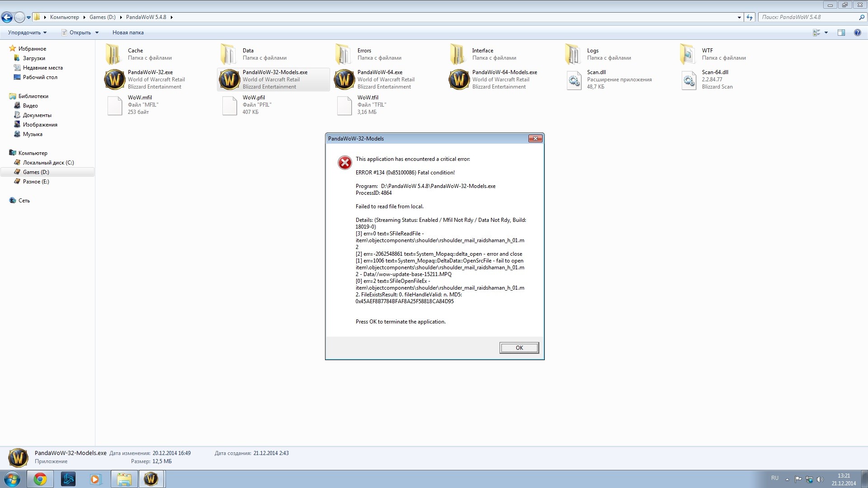Select Локальный диск (C:) in the sidebar
This screenshot has height=488, width=868.
48,163
